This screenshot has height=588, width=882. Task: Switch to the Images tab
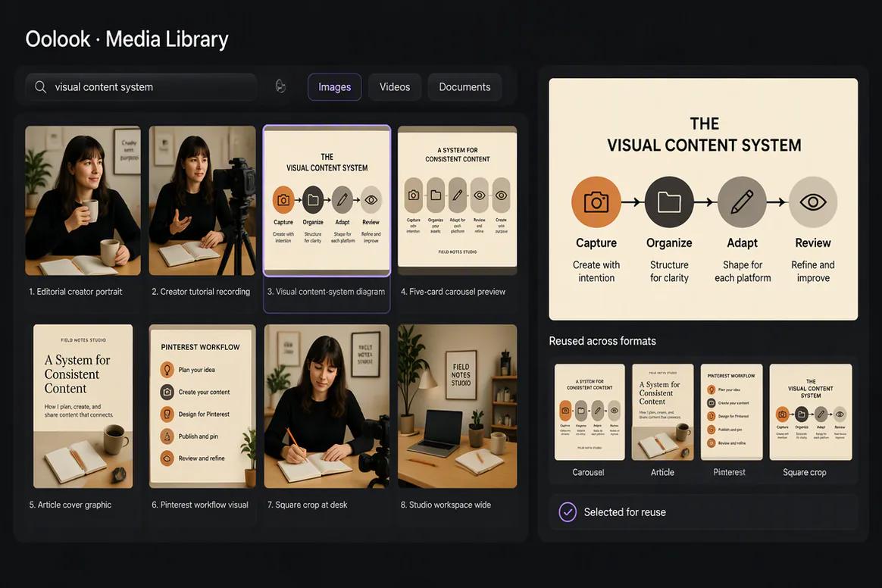(x=335, y=87)
